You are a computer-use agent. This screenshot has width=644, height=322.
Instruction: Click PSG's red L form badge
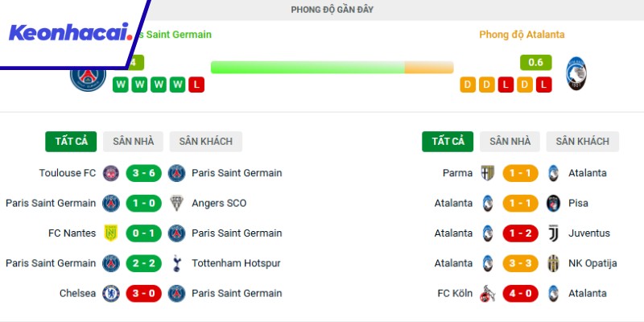[196, 85]
